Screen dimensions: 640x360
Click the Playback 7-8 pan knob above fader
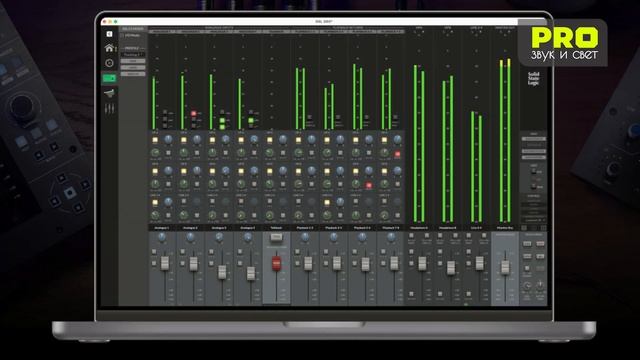point(391,237)
